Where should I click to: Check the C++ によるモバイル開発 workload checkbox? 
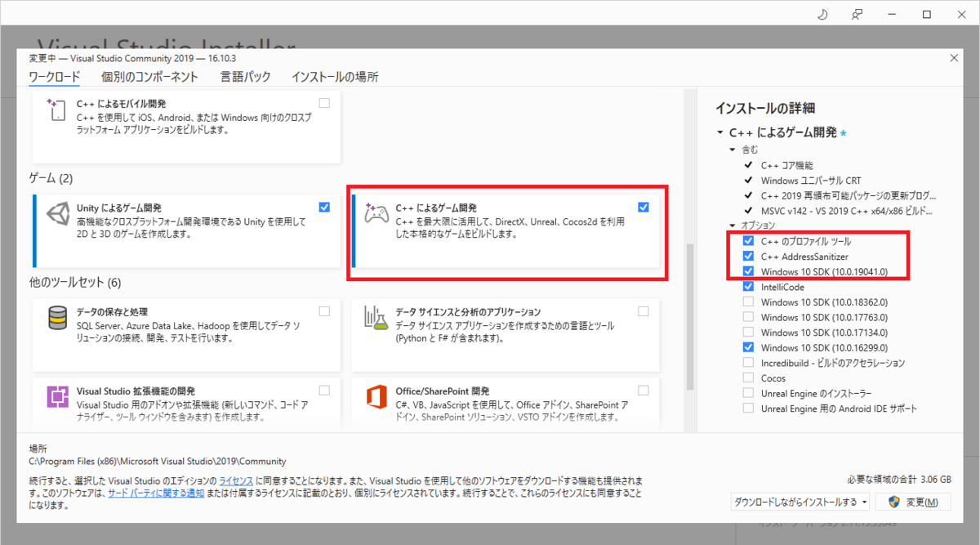point(325,103)
